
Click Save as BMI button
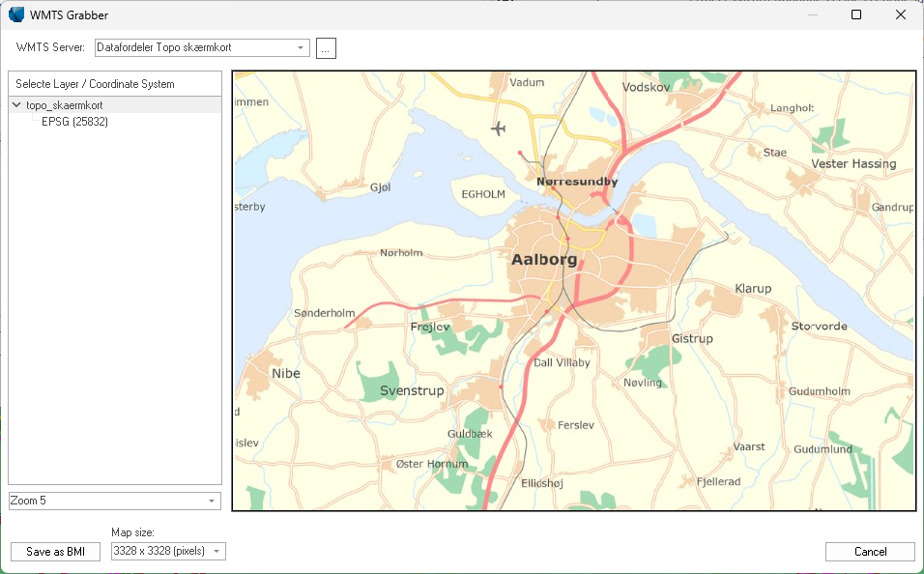pyautogui.click(x=55, y=552)
